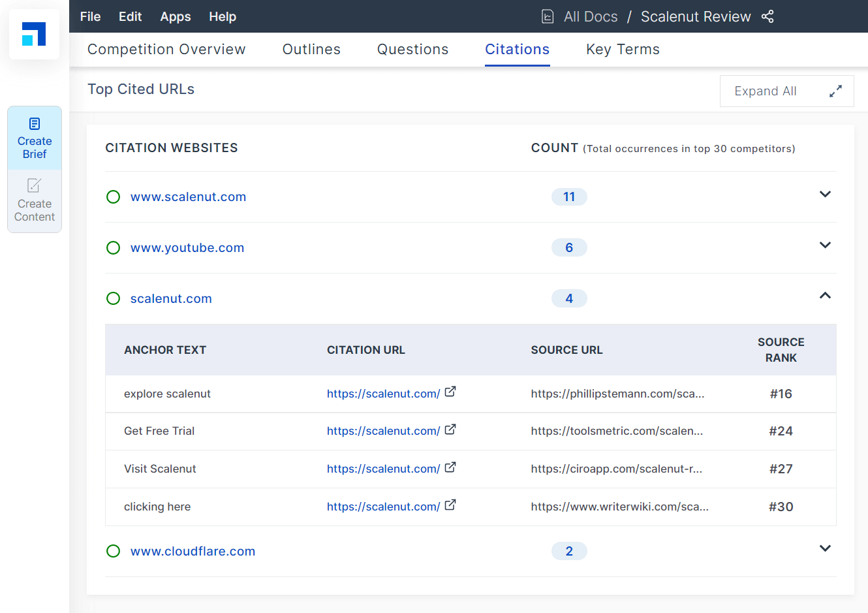
Task: Open the share icon beside Scalenut Review
Action: click(767, 16)
